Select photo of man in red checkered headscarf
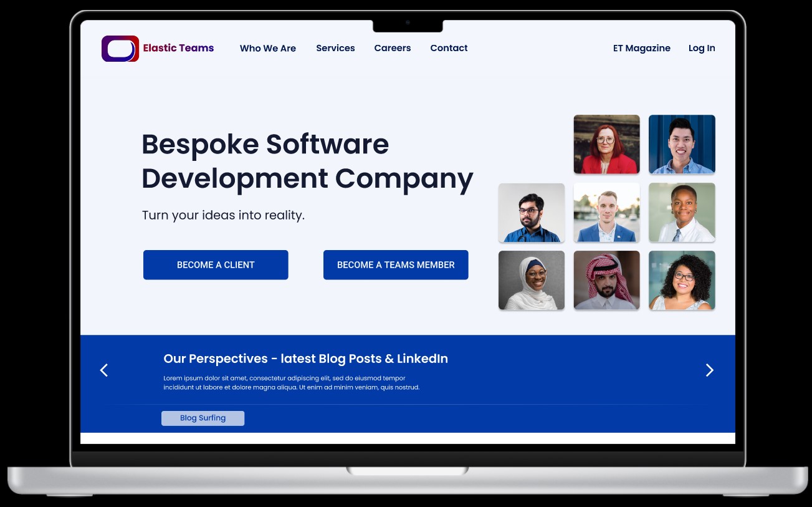 pyautogui.click(x=606, y=281)
